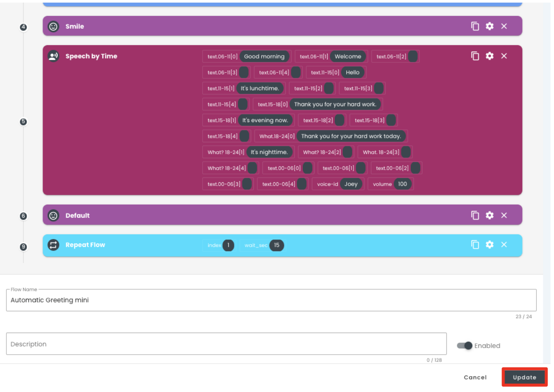Select the wait_sec 15 parameter

point(263,245)
